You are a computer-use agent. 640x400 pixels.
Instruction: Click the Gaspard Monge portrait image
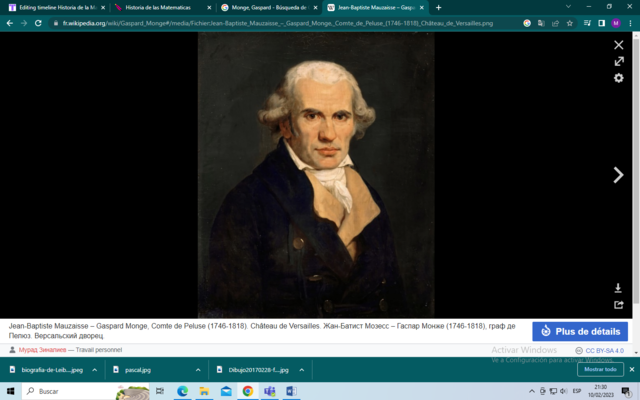pyautogui.click(x=316, y=175)
